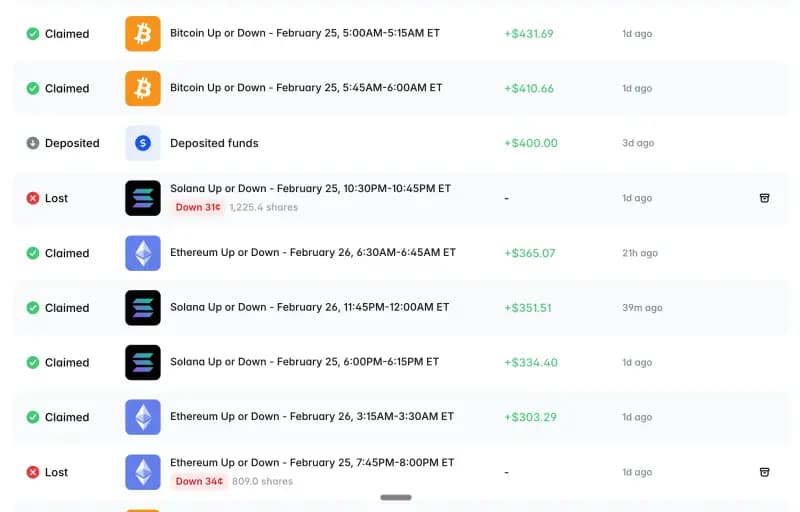Image resolution: width=800 pixels, height=512 pixels.
Task: Open Bitcoin Up or Down 5:45AM-6:00AM market
Action: [306, 88]
